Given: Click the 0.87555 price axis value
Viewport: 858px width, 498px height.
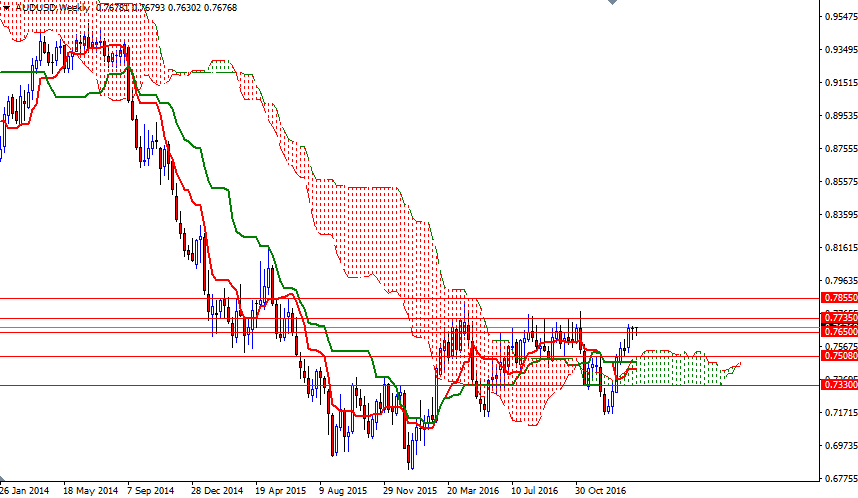Looking at the screenshot, I should click(841, 148).
